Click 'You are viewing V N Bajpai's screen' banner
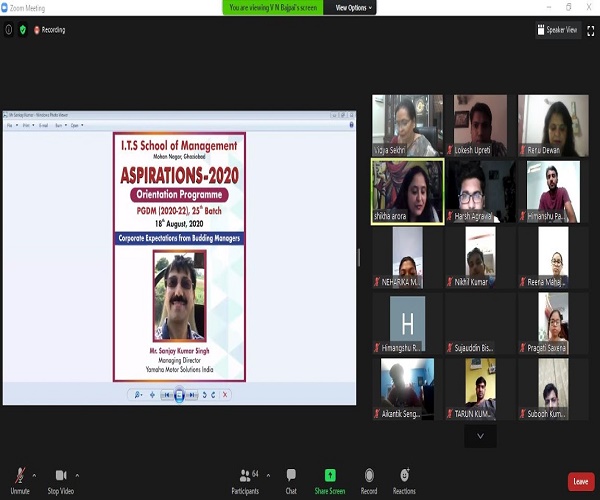Viewport: 600px width, 500px height. (x=273, y=8)
